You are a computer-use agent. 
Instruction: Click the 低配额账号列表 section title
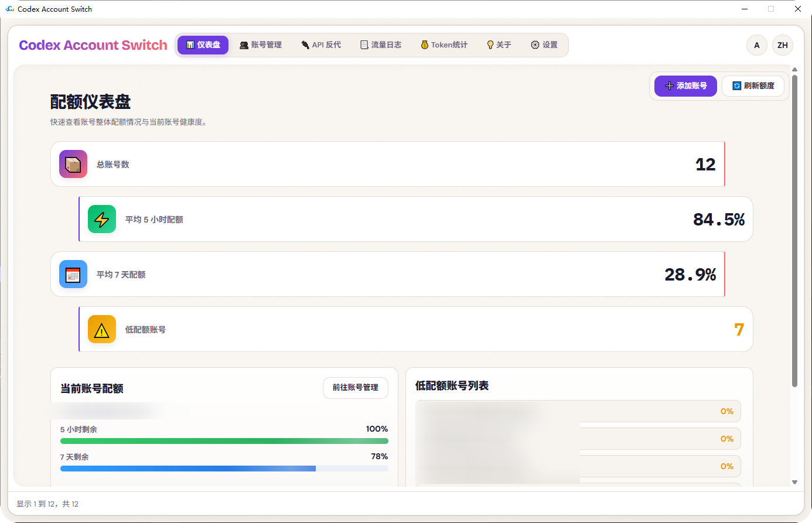click(452, 386)
